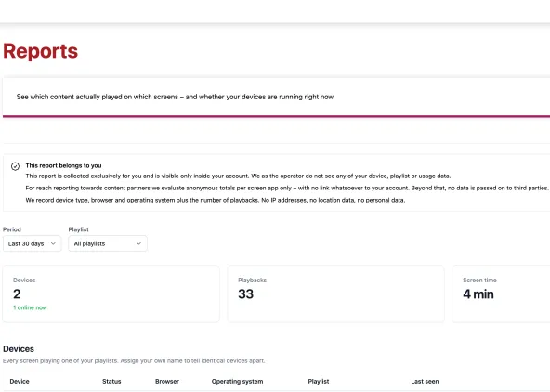The width and height of the screenshot is (550, 392).
Task: Click the Playbacks card showing 33
Action: (335, 294)
